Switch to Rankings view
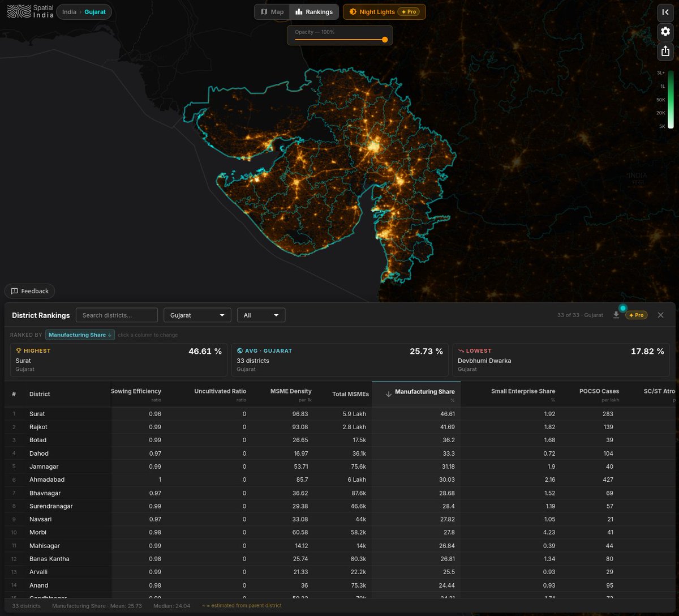The height and width of the screenshot is (616, 679). pyautogui.click(x=315, y=12)
